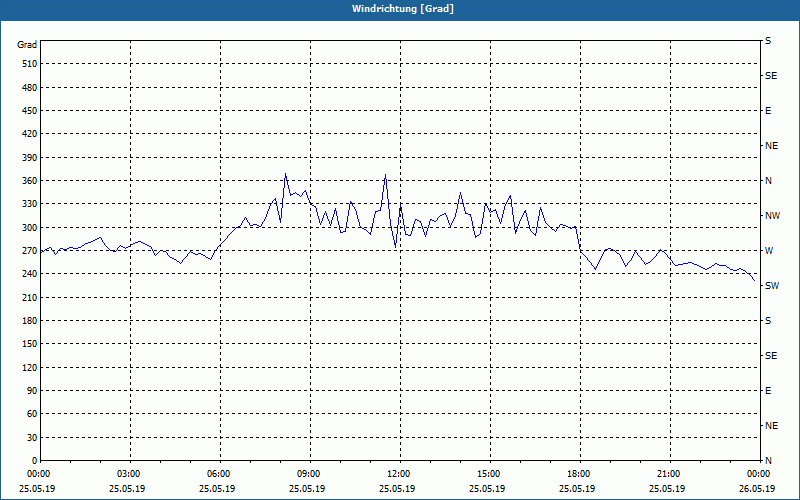Select the E compass label at the 450 level

click(768, 111)
